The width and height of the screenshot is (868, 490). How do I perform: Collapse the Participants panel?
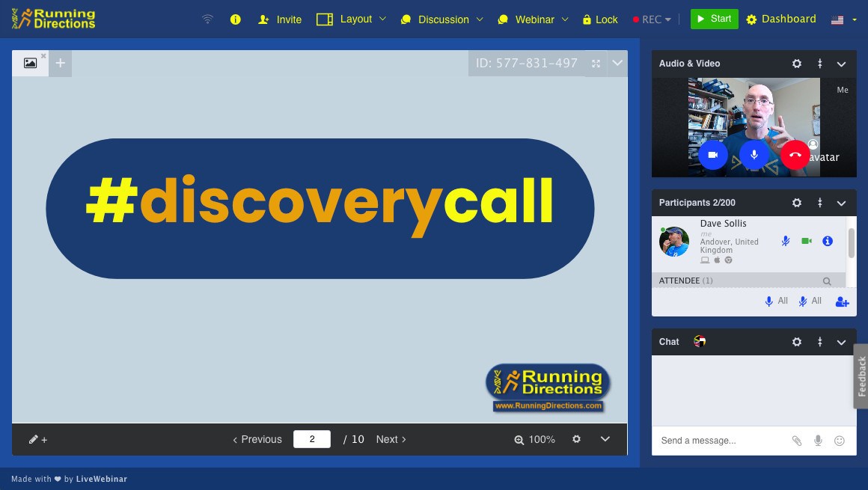(841, 203)
